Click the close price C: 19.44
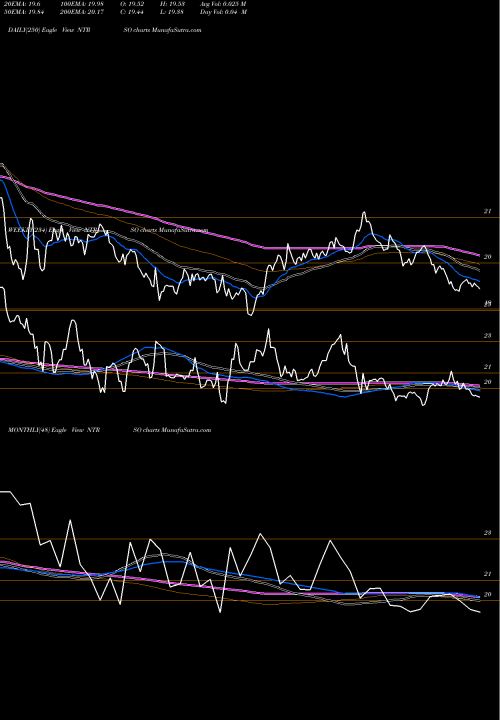This screenshot has width=500, height=720. [132, 12]
